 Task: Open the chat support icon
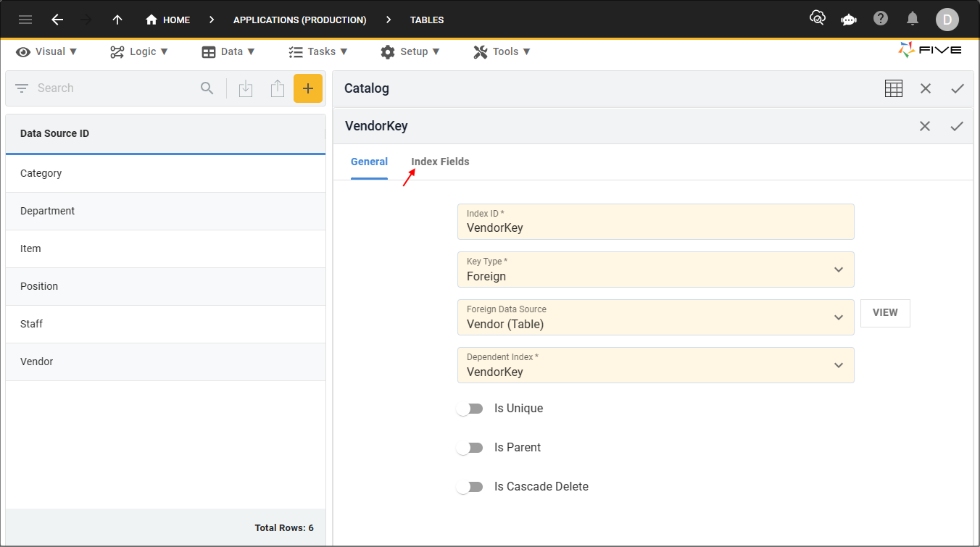tap(849, 20)
